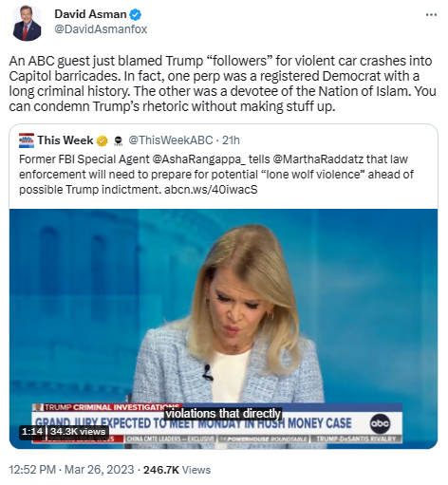Play the embedded ABC video
Viewport: 448px width, 485px height.
tap(223, 328)
